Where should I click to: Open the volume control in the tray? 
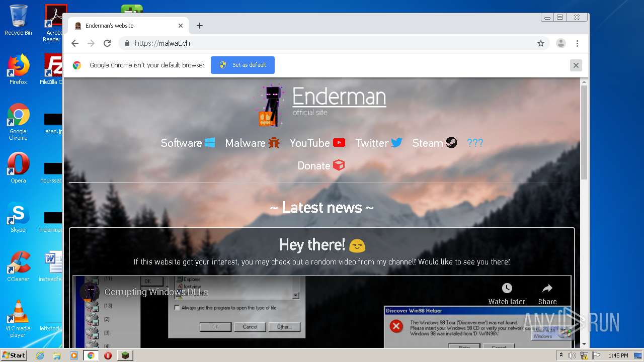point(572,355)
